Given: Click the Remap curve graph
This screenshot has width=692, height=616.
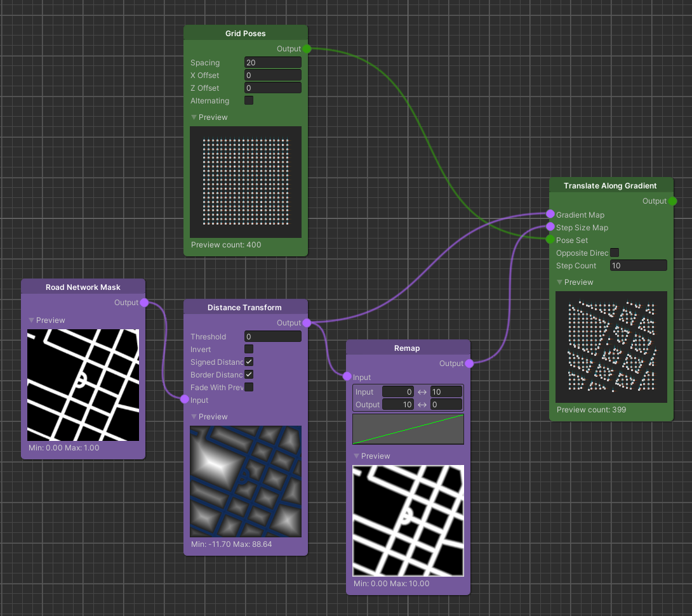Looking at the screenshot, I should [408, 429].
